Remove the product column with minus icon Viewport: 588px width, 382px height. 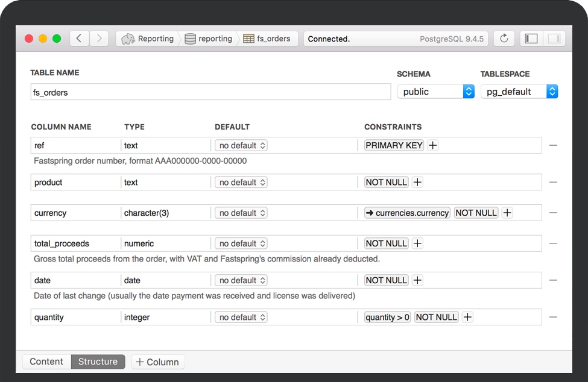(x=553, y=182)
